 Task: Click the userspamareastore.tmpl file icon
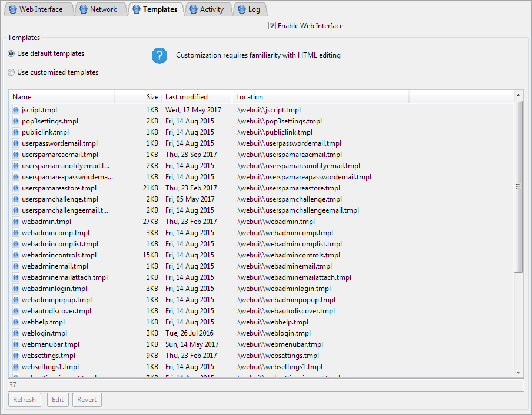tap(16, 188)
